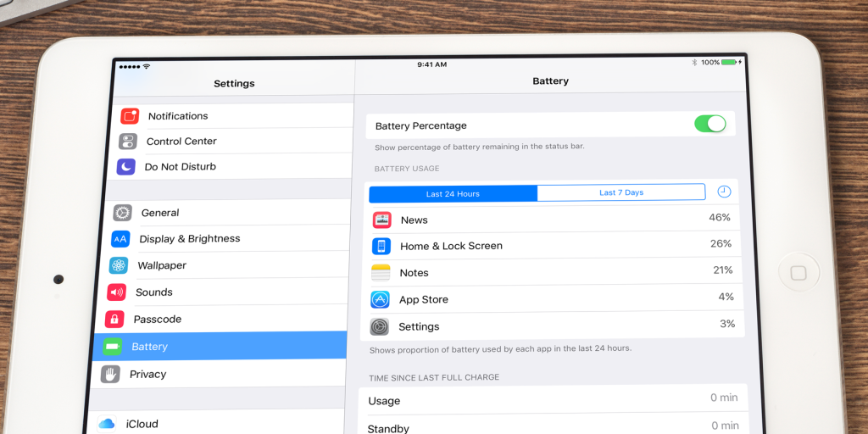868x434 pixels.
Task: Tap the Settings app icon in usage list
Action: tap(379, 326)
